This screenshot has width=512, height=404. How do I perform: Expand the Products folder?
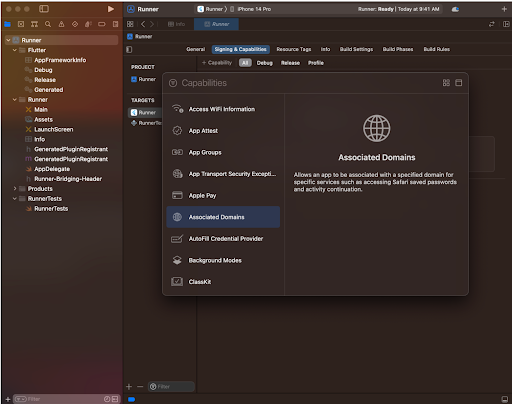tap(15, 189)
